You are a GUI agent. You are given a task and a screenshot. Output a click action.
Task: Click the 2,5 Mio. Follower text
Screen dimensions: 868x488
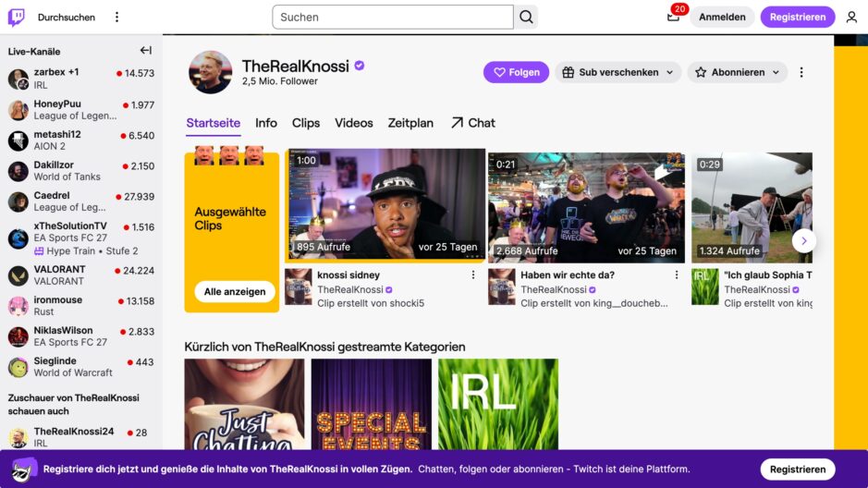(279, 81)
